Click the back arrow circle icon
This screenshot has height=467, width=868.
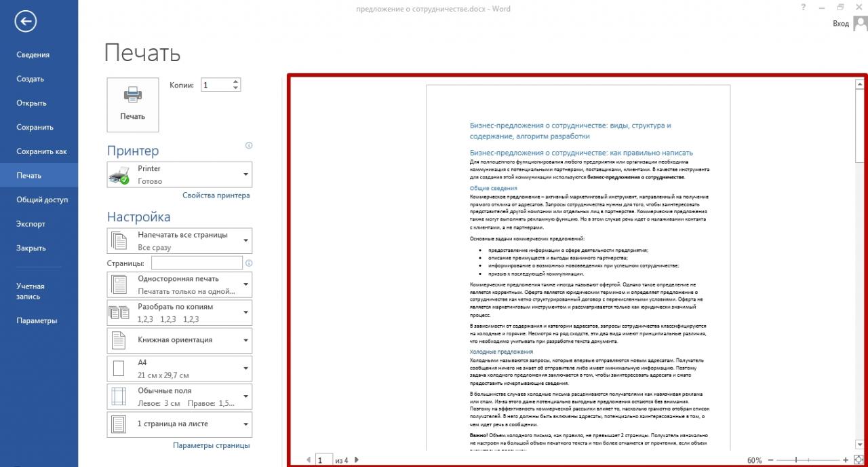click(x=26, y=22)
